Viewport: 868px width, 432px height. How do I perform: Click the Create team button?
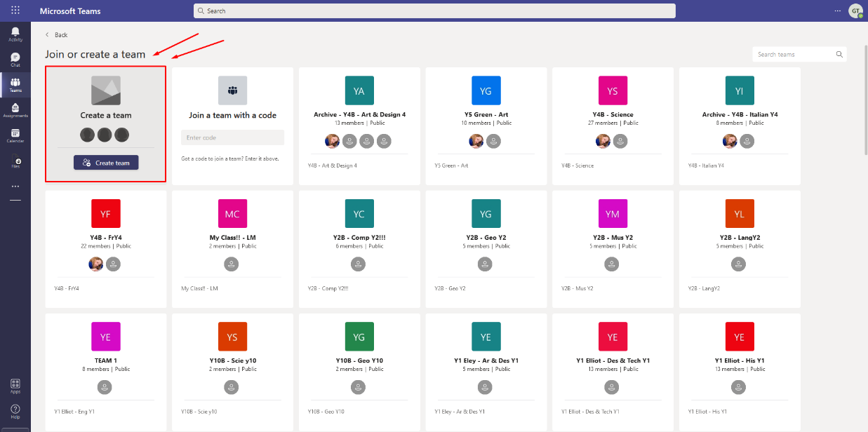[106, 162]
